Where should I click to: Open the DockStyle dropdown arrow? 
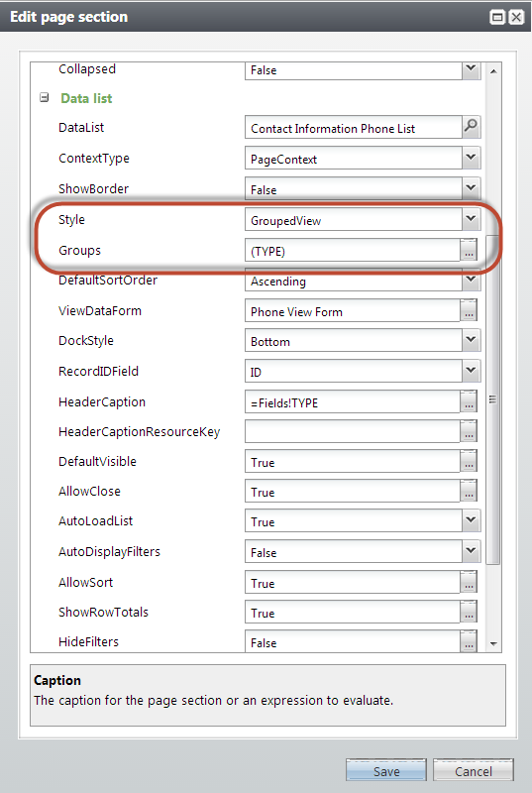(x=471, y=340)
